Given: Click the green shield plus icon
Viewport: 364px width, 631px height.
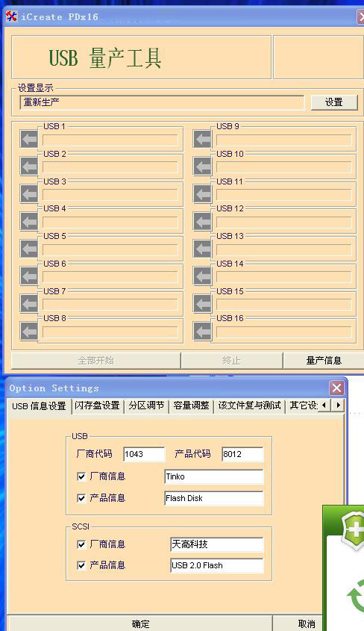Looking at the screenshot, I should pyautogui.click(x=353, y=529).
